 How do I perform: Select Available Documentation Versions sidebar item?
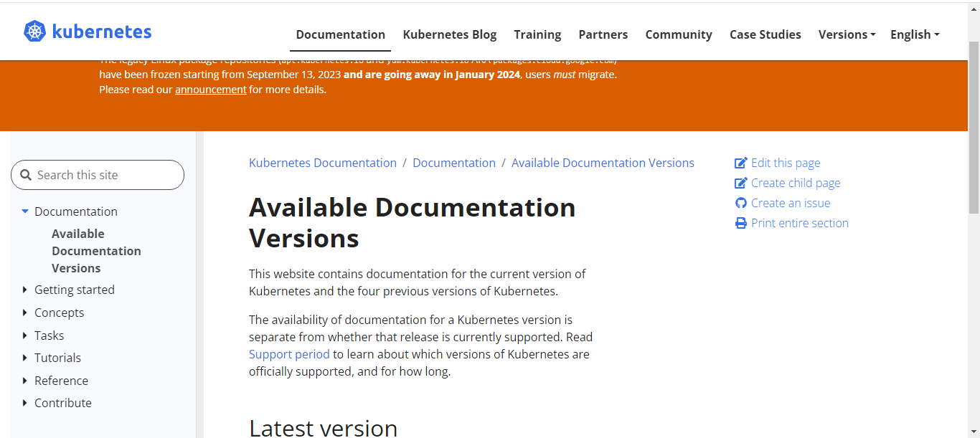(96, 251)
